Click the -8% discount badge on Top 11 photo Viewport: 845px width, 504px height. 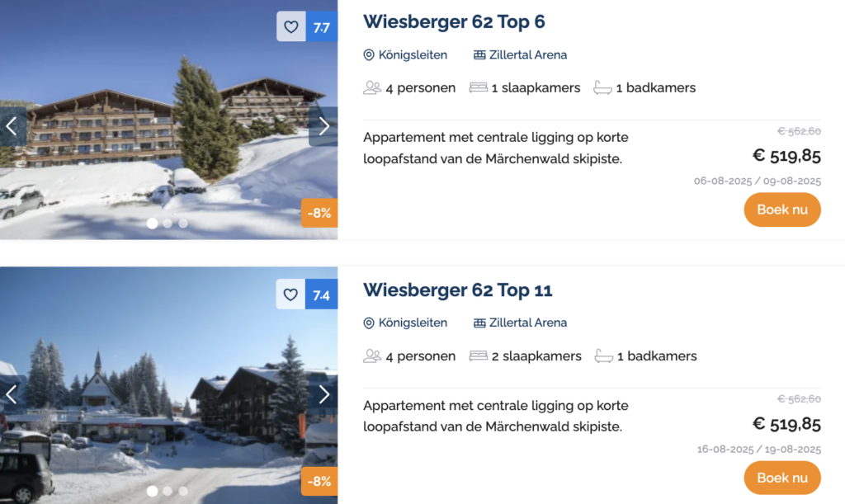pos(319,482)
